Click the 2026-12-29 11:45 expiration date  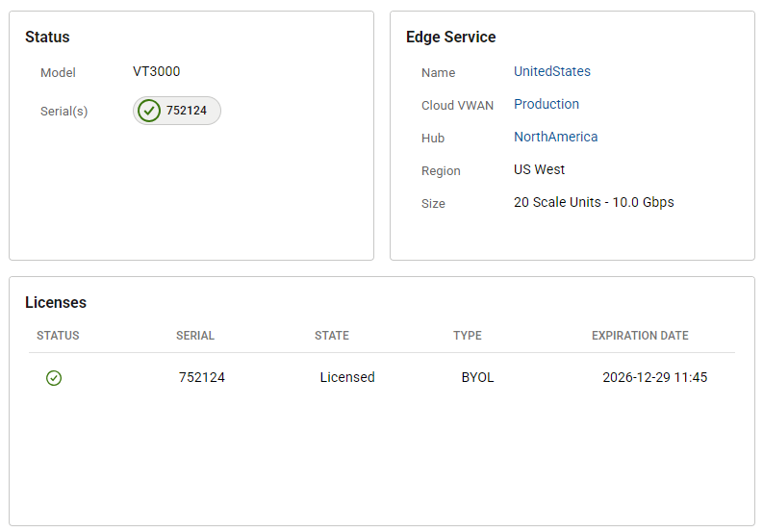(654, 377)
